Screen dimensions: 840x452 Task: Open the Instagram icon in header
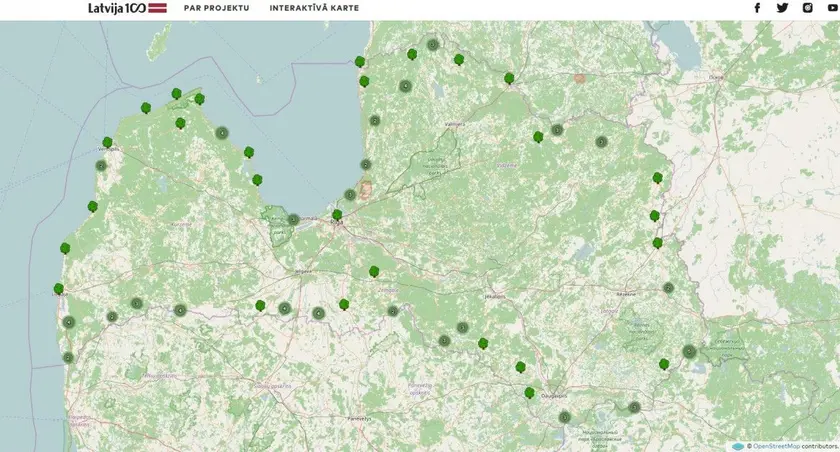(x=807, y=8)
